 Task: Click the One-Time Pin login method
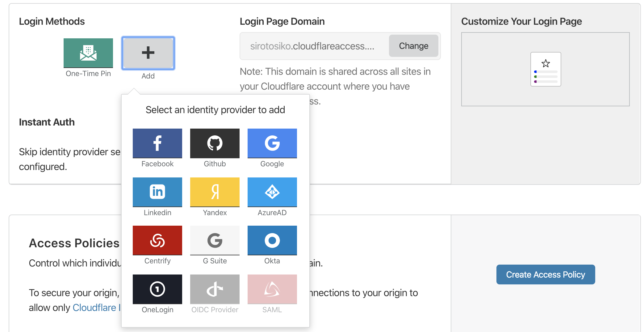click(88, 53)
